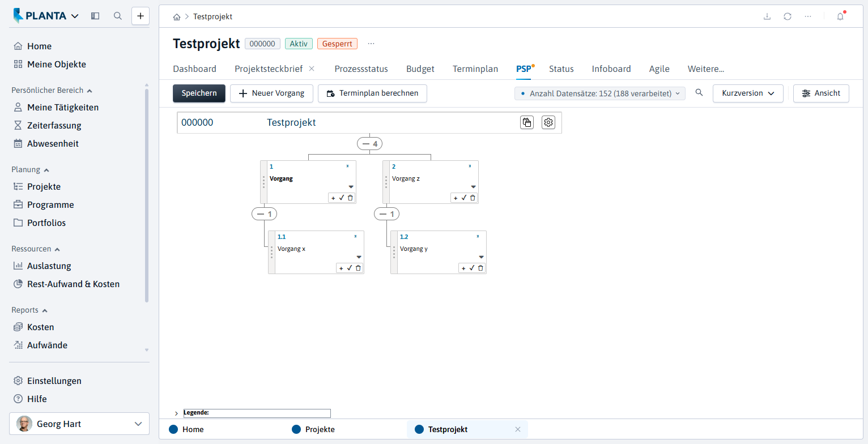
Task: Expand the Legende section
Action: pyautogui.click(x=176, y=413)
